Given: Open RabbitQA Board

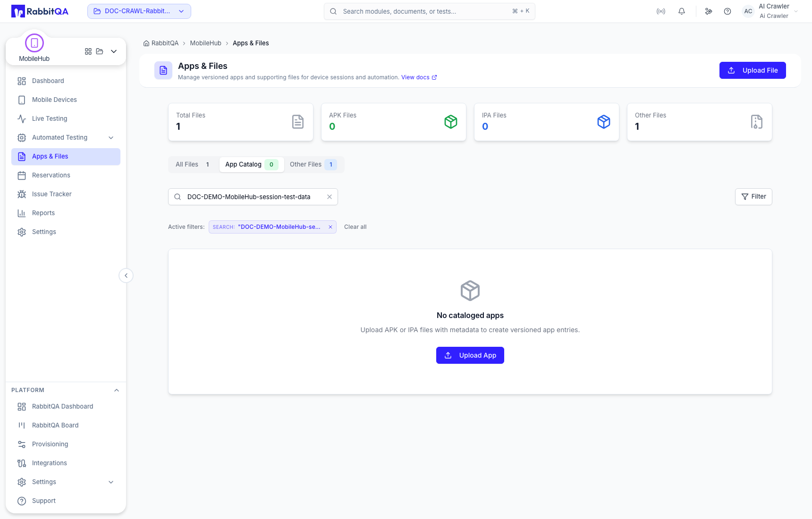Looking at the screenshot, I should (66, 425).
